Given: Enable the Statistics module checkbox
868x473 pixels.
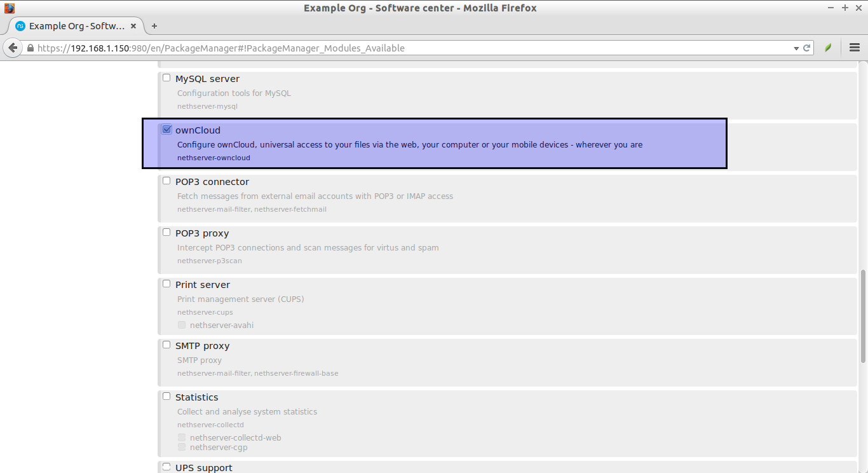Looking at the screenshot, I should pyautogui.click(x=166, y=397).
